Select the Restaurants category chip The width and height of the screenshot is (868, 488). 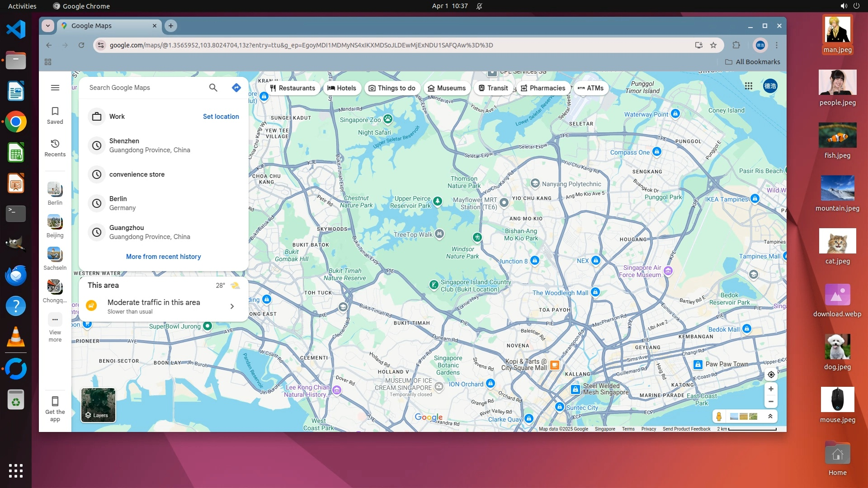(292, 88)
